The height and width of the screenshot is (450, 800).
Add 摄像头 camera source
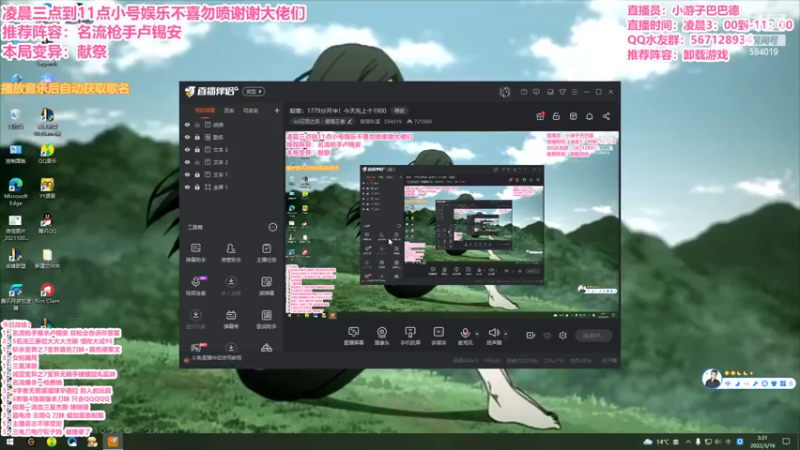(382, 336)
